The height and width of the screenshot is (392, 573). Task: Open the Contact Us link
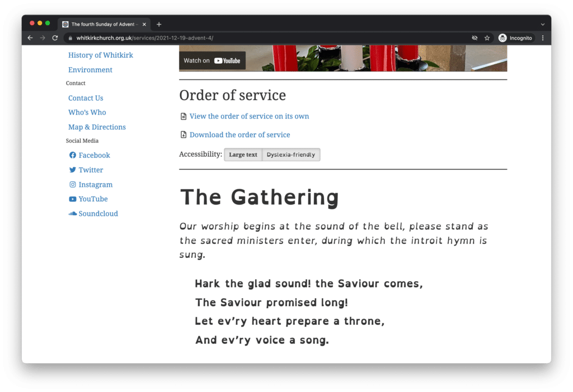point(86,98)
